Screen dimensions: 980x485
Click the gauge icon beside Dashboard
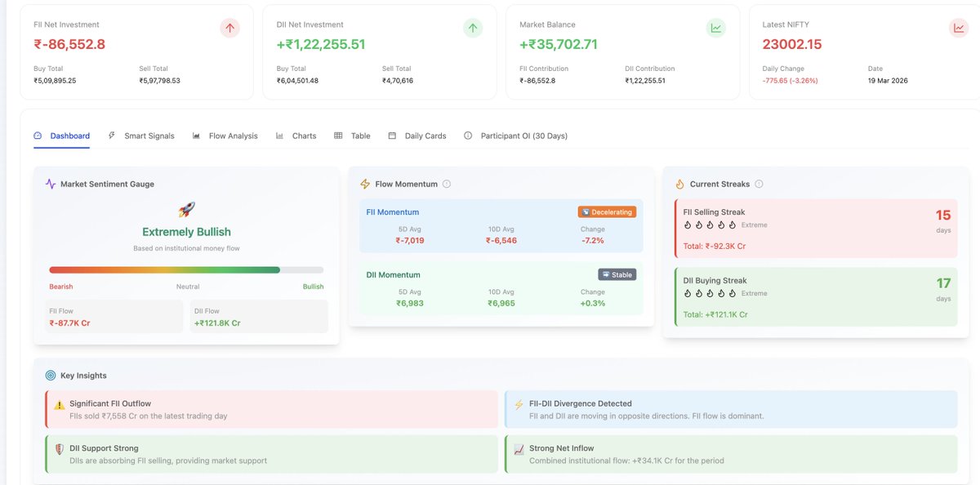pos(38,136)
